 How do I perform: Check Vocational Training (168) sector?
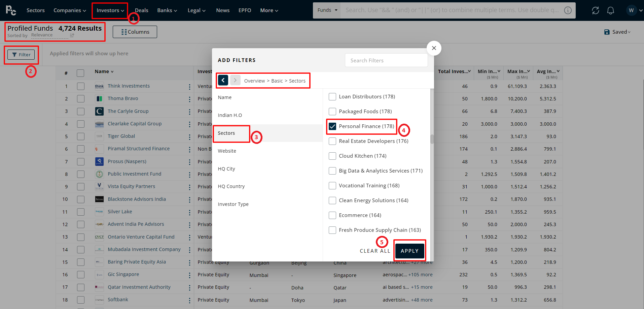pyautogui.click(x=332, y=186)
